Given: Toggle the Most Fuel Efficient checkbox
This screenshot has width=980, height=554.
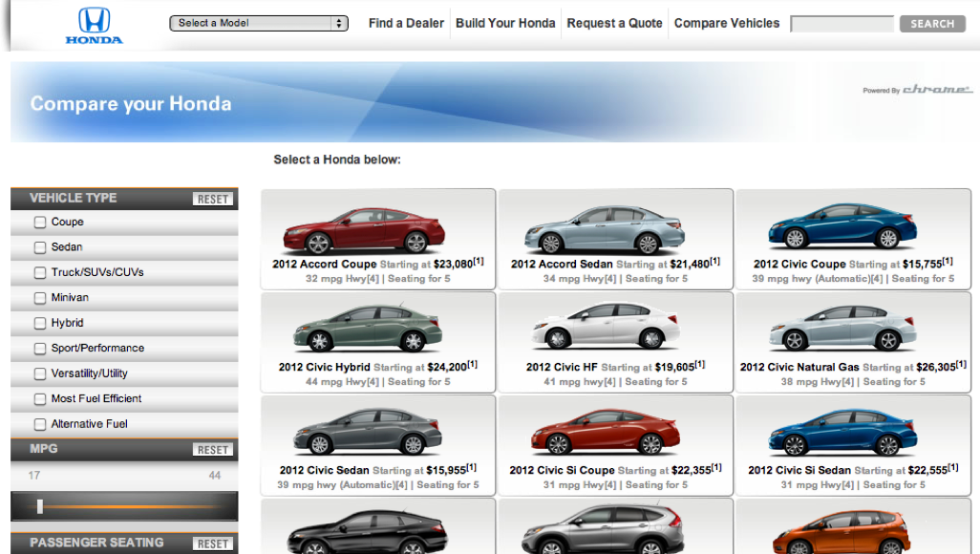Looking at the screenshot, I should coord(40,399).
